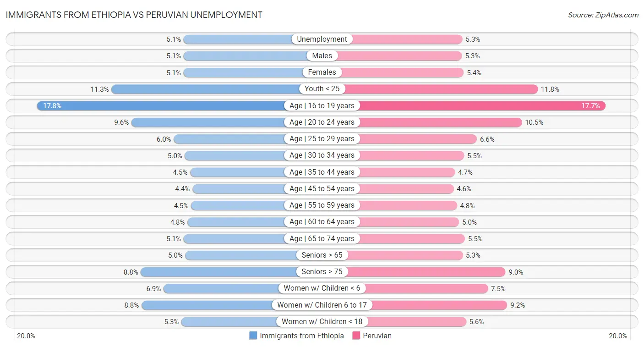
Task: Select the Seniors > 75 label
Action: (322, 272)
